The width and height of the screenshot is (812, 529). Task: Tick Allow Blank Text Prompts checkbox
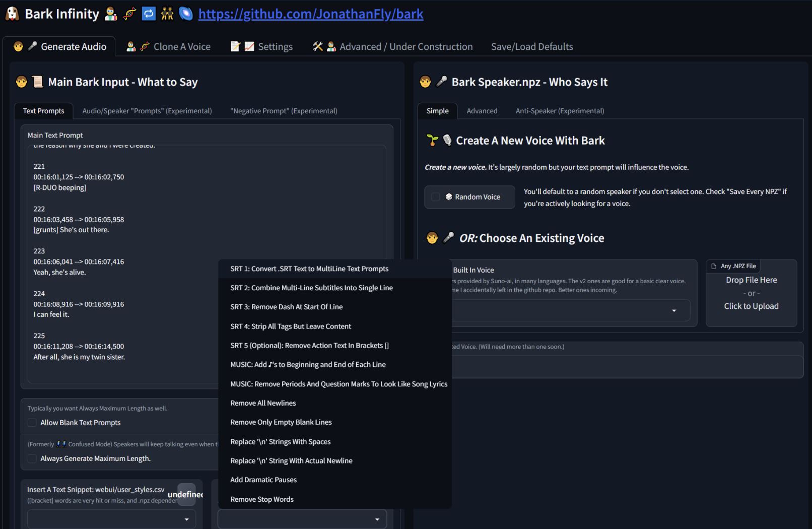[x=32, y=423]
